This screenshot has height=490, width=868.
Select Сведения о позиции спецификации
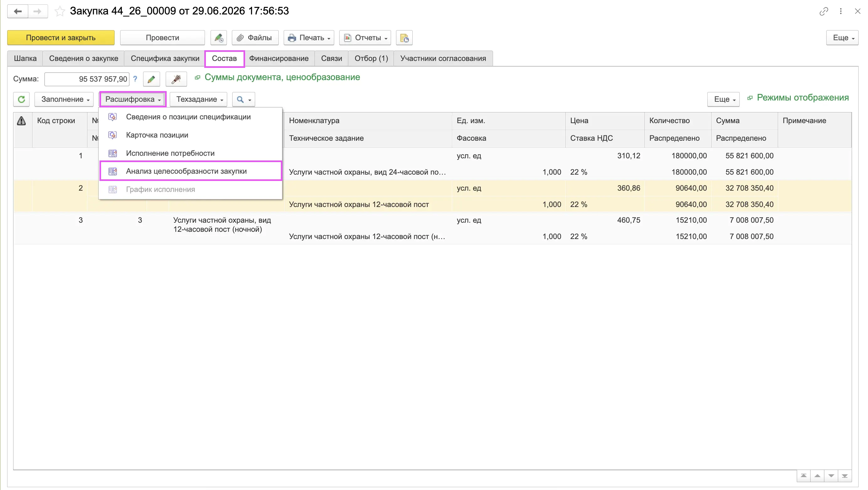pos(191,117)
